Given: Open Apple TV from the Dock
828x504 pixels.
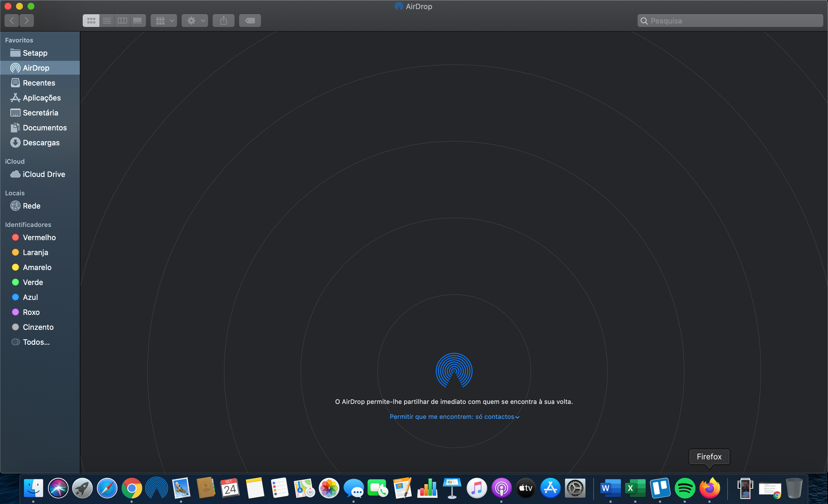Looking at the screenshot, I should pos(526,488).
